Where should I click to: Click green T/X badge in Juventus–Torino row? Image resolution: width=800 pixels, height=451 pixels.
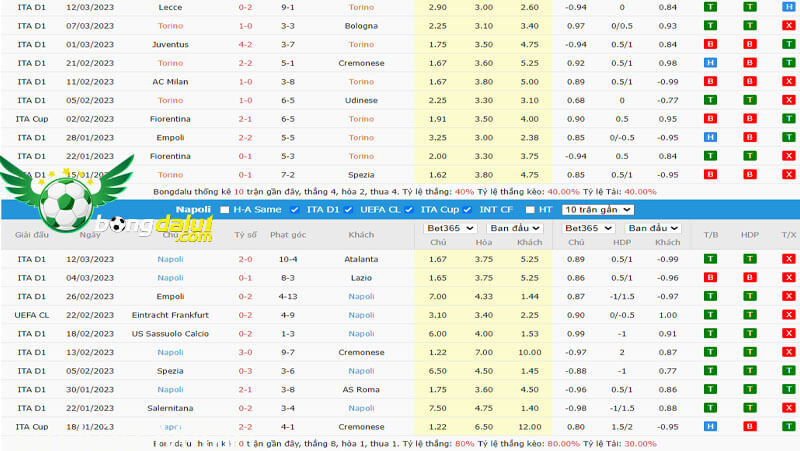coord(789,44)
